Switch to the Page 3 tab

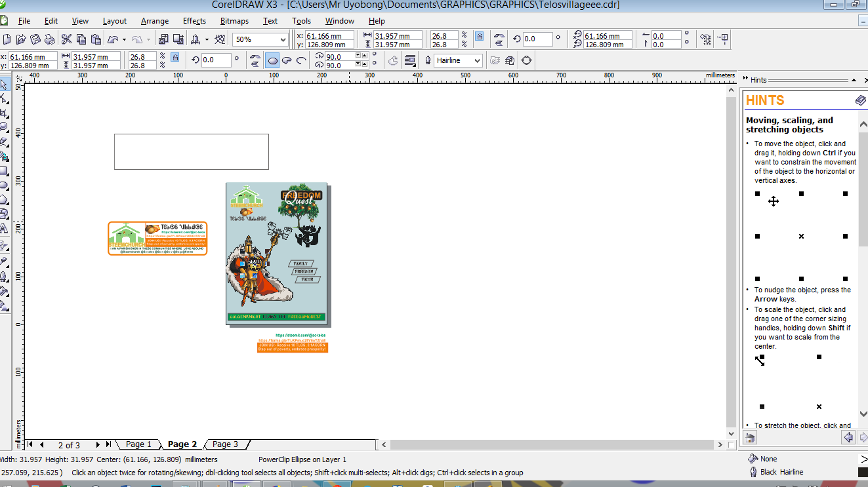[x=225, y=444]
